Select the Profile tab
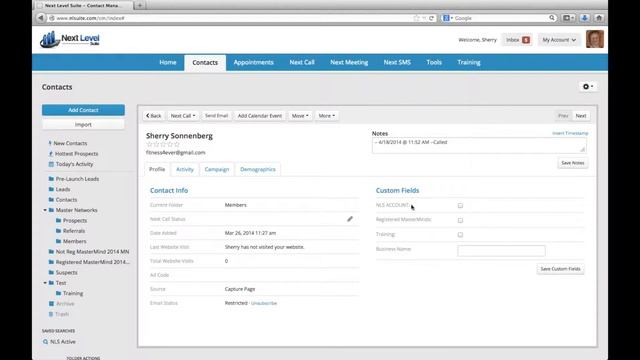The height and width of the screenshot is (360, 640). coord(157,169)
